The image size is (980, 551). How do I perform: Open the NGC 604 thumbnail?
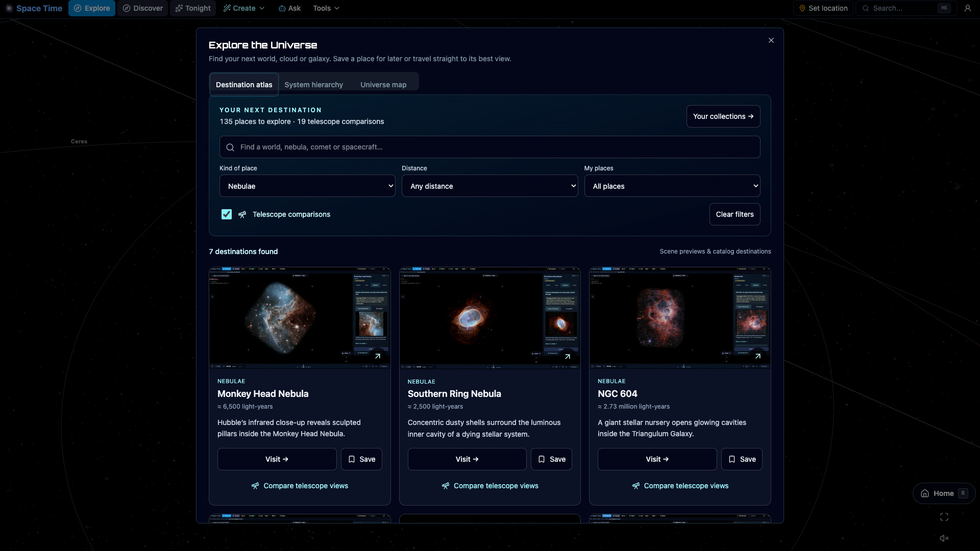[680, 318]
